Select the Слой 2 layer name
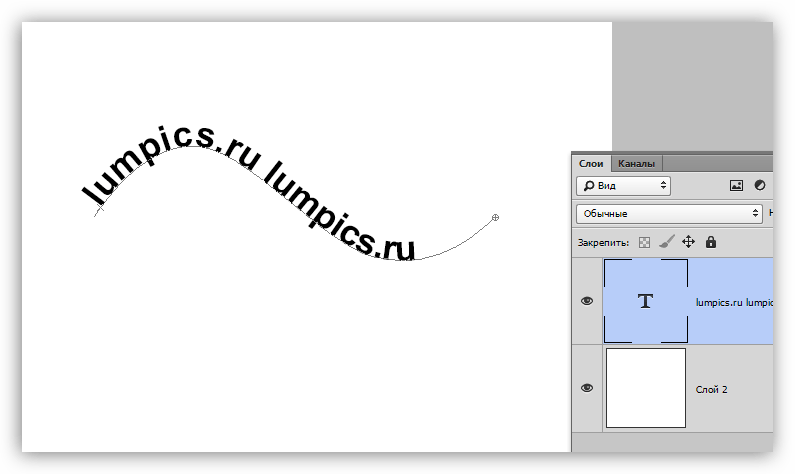 pos(711,388)
